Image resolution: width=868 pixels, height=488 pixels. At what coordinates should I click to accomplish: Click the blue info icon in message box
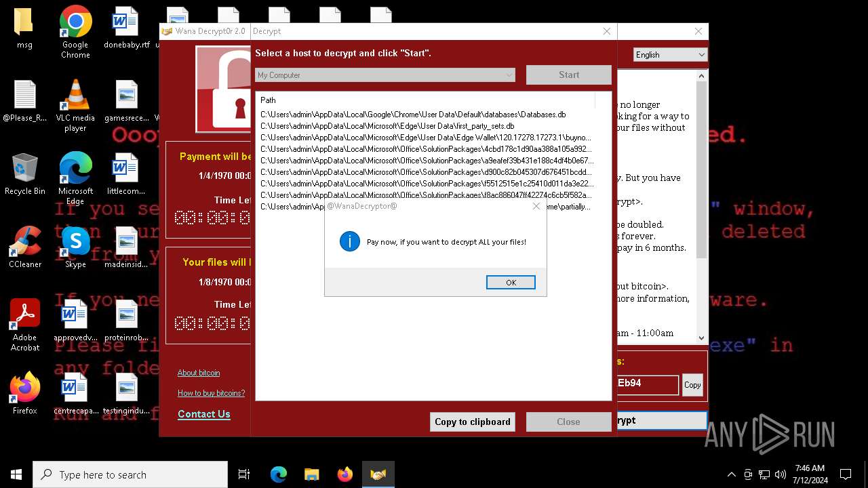[x=350, y=241]
